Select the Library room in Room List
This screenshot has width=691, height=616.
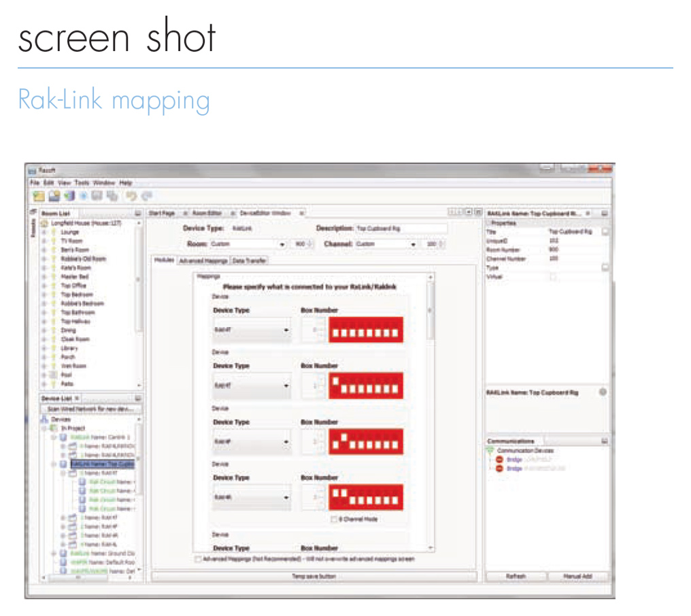tap(69, 348)
